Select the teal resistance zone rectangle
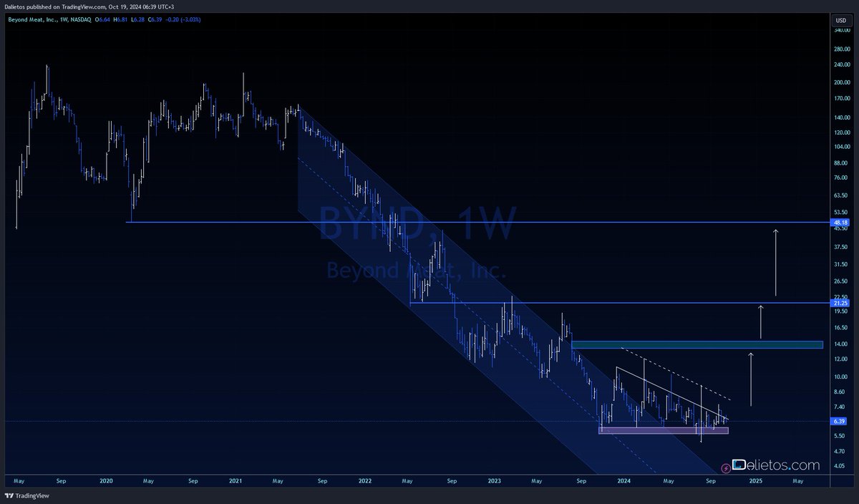 pyautogui.click(x=697, y=344)
